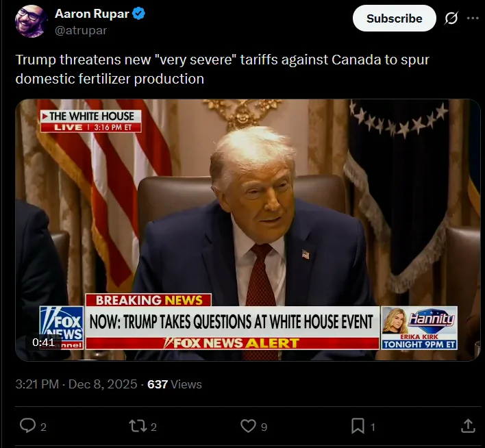Open Aaron Rupar's profile avatar
Image resolution: width=485 pixels, height=448 pixels.
(x=31, y=22)
